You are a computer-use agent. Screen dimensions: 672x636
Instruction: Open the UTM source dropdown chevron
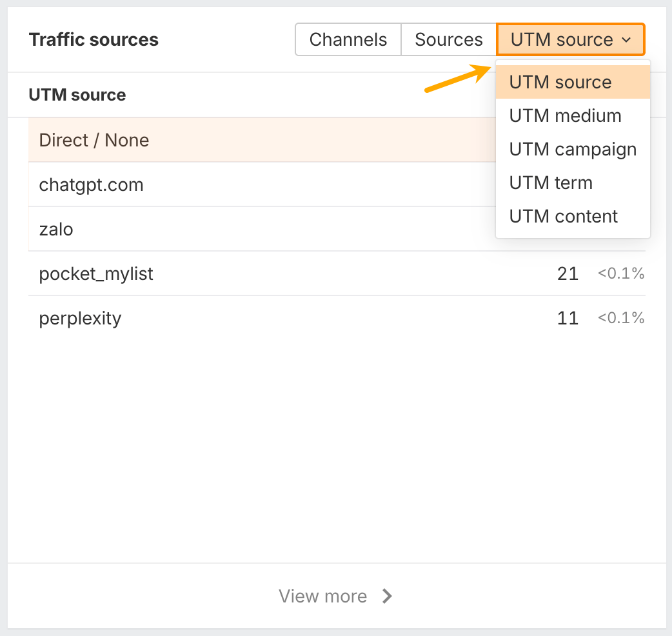pyautogui.click(x=626, y=39)
